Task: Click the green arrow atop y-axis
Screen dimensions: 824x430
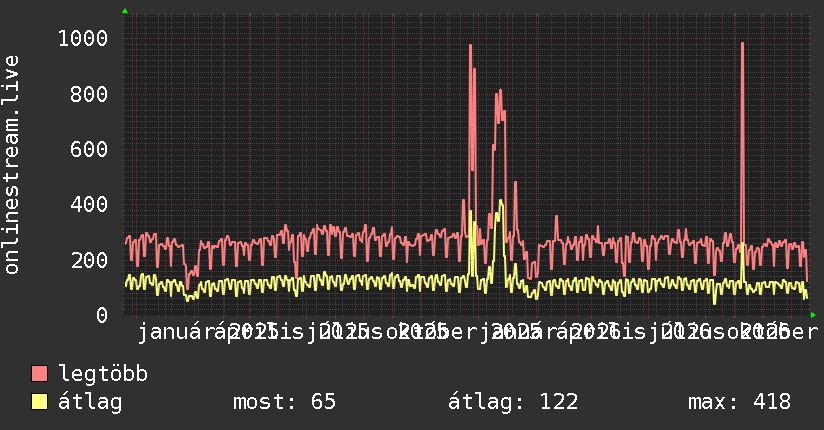Action: [125, 11]
